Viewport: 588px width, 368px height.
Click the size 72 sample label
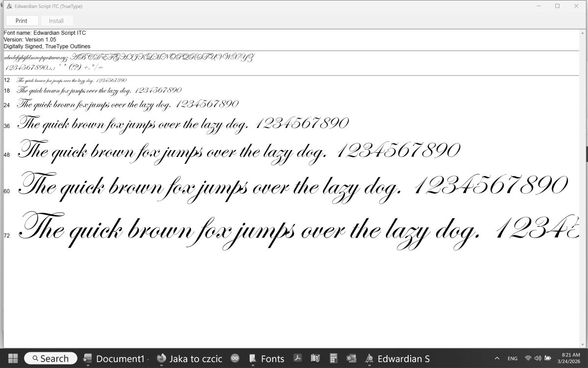point(7,236)
